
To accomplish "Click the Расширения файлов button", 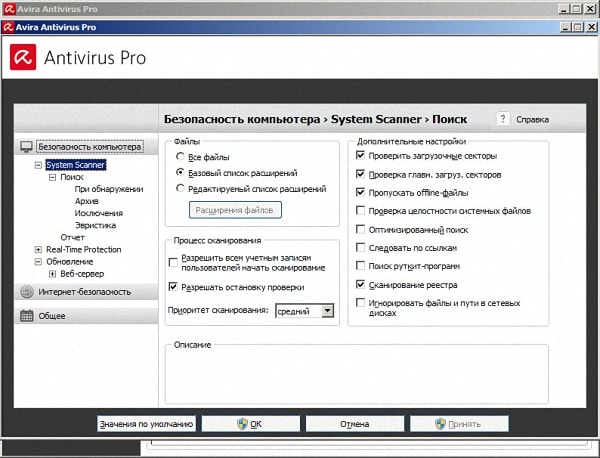I will [236, 210].
